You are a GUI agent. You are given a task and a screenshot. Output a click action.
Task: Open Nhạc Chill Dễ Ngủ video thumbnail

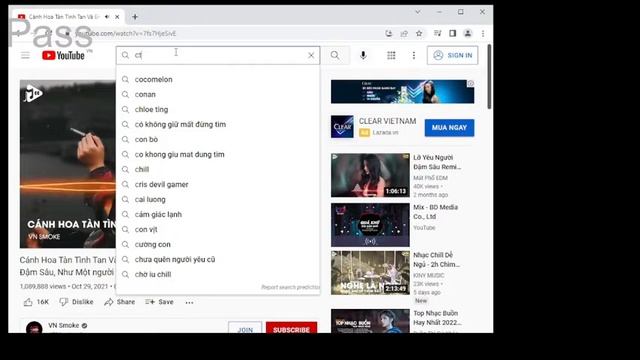click(x=370, y=273)
